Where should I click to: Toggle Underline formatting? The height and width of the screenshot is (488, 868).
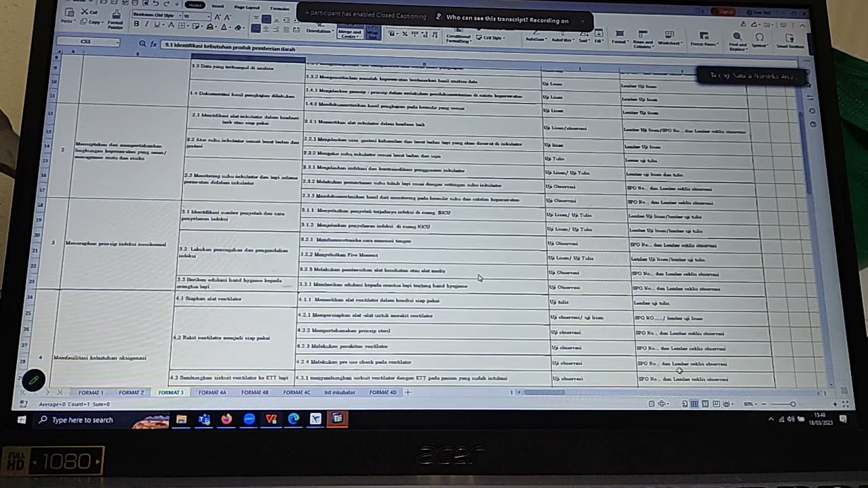coord(155,26)
